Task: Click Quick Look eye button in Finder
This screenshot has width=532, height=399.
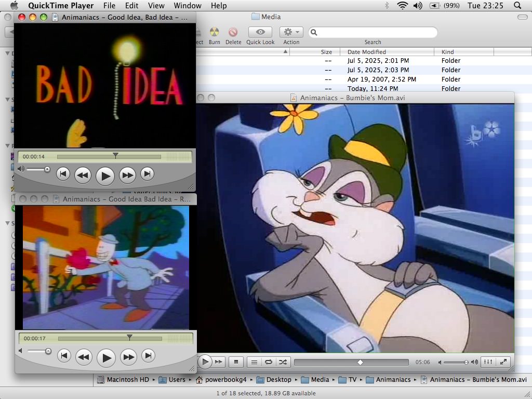Action: (x=260, y=32)
